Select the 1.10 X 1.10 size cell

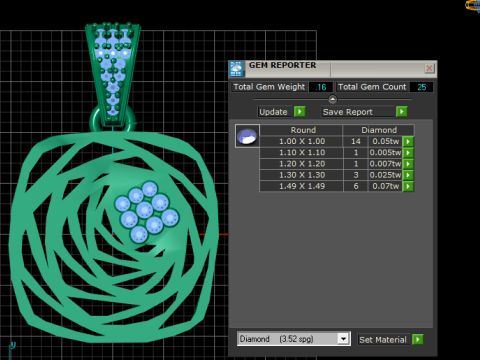coord(302,153)
